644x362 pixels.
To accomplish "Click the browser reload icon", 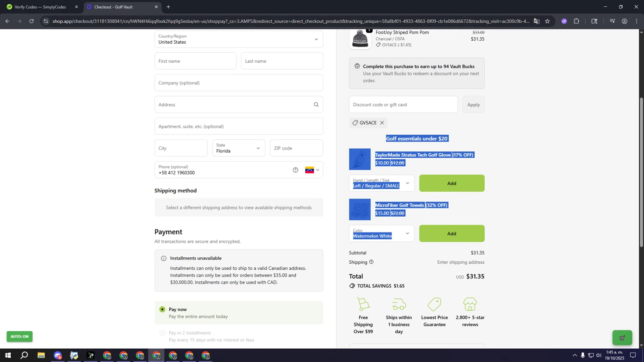I will click(x=31, y=21).
